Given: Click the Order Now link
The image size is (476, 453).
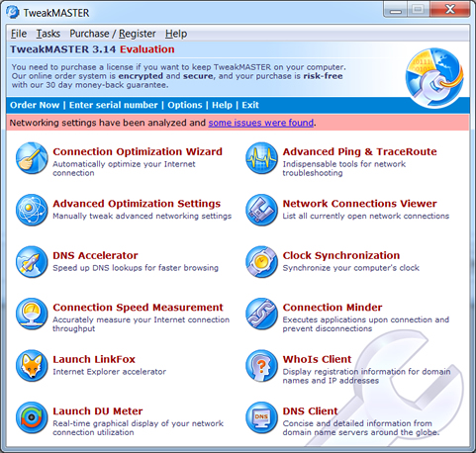Looking at the screenshot, I should pyautogui.click(x=35, y=105).
